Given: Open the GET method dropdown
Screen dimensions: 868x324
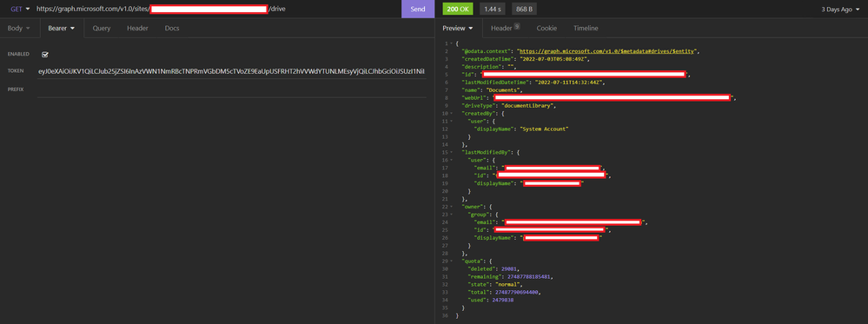Looking at the screenshot, I should (20, 9).
